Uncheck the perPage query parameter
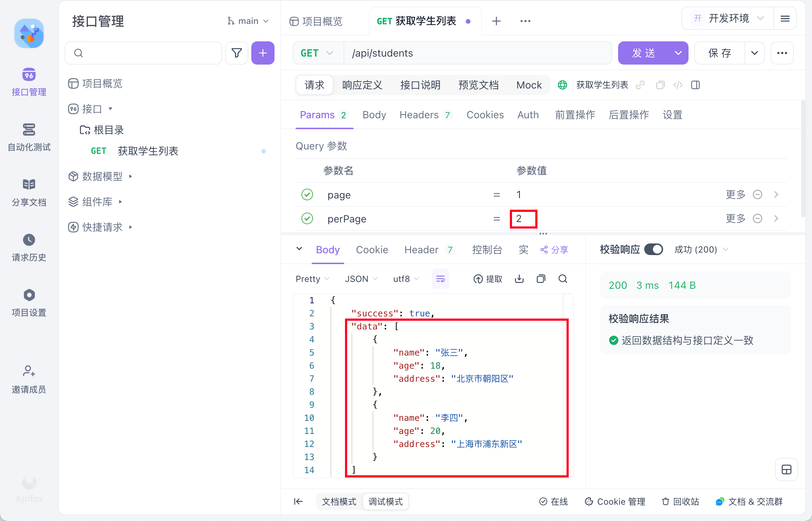Viewport: 812px width, 521px height. (307, 218)
